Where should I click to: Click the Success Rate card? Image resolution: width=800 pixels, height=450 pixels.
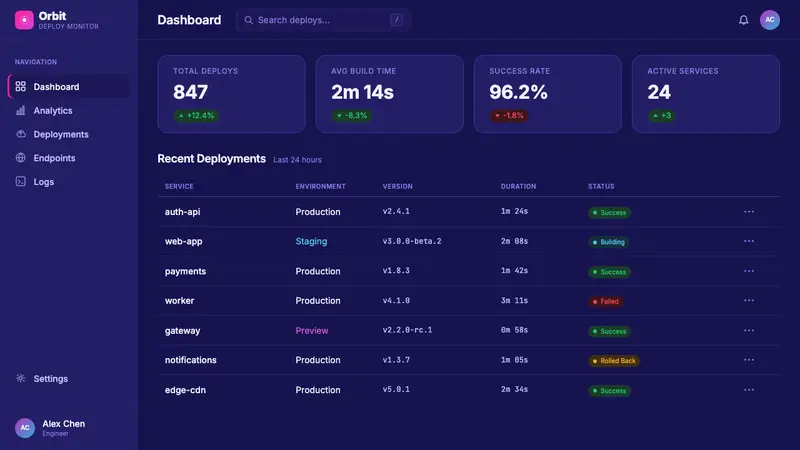(x=548, y=94)
